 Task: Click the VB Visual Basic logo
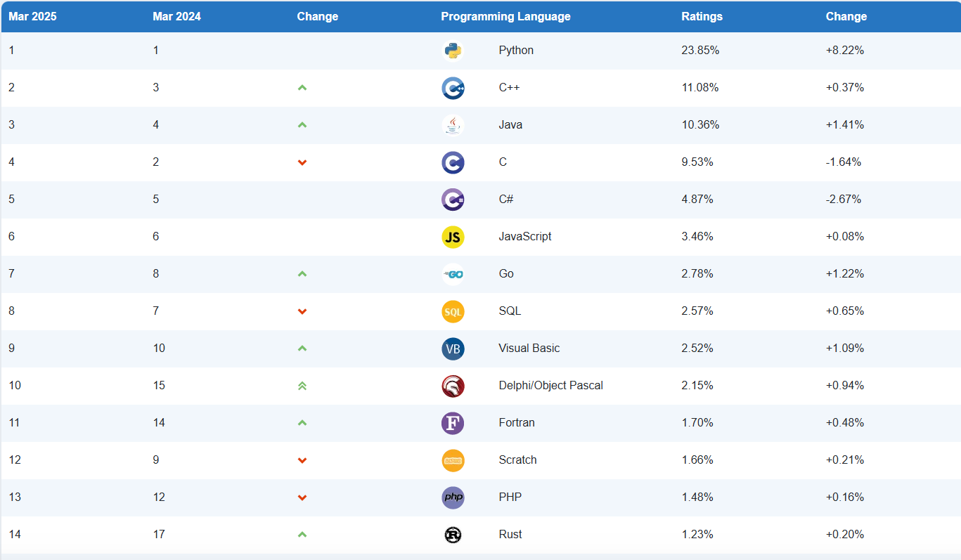453,349
